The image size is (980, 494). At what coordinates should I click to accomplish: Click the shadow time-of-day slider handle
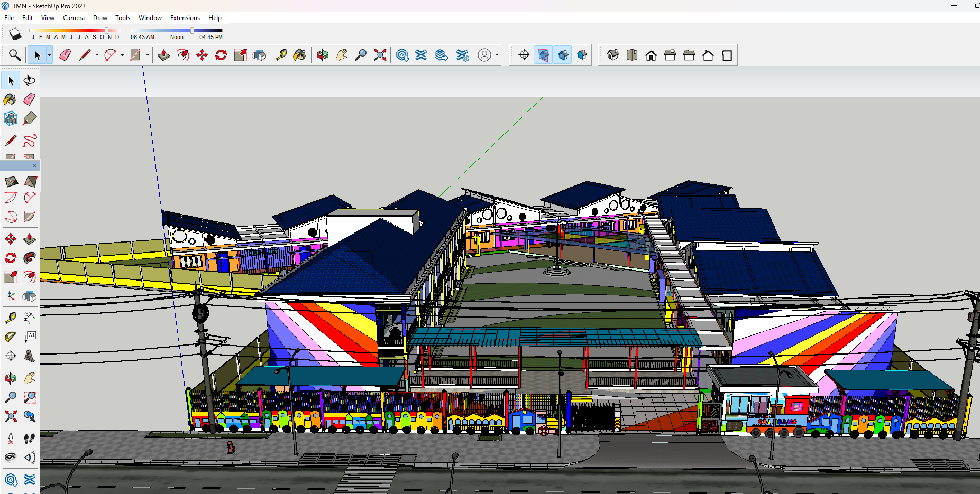click(x=192, y=31)
